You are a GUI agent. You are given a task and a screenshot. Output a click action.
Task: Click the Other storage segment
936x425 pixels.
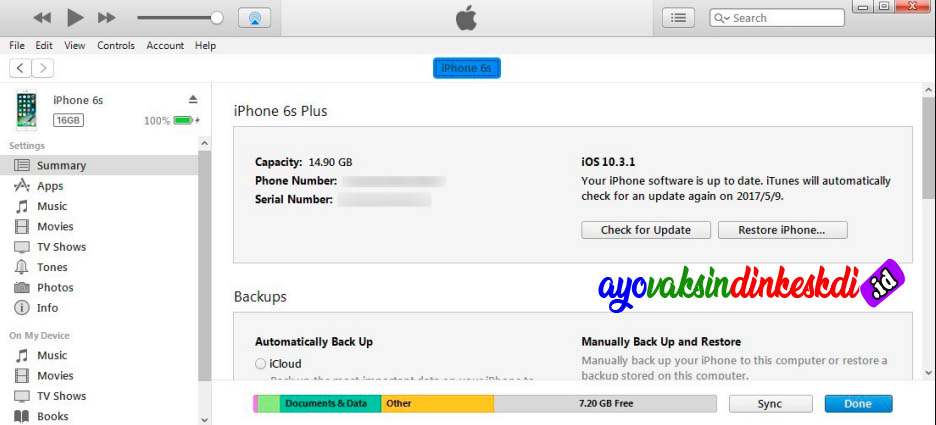click(x=438, y=404)
